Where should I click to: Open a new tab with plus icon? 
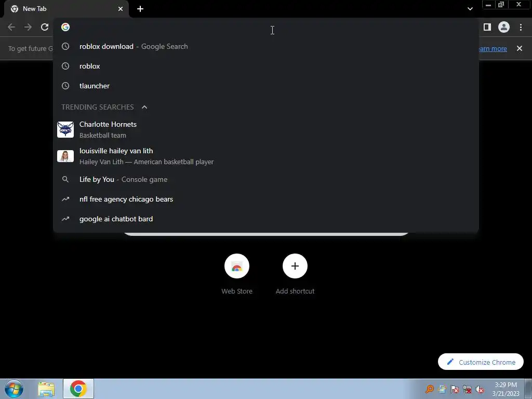tap(140, 9)
